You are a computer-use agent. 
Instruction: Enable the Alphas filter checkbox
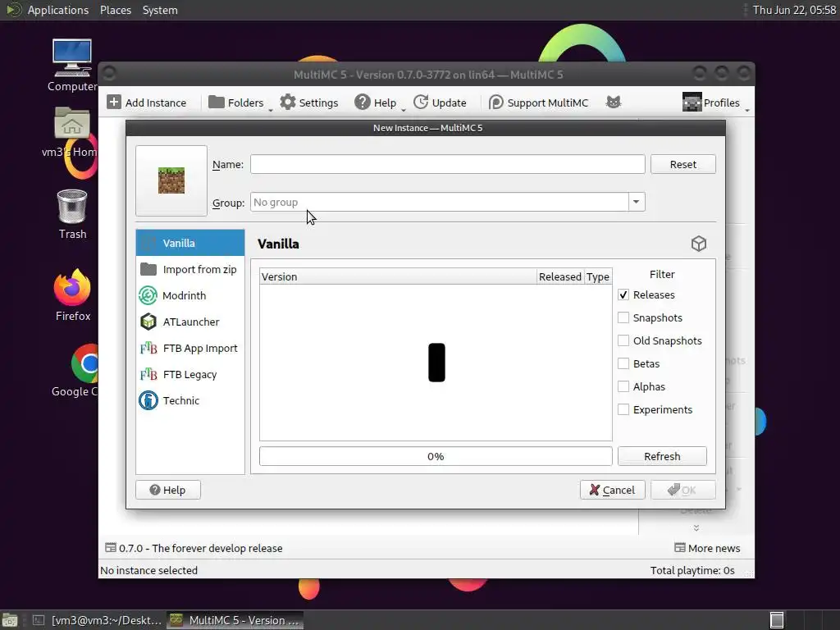coord(623,387)
